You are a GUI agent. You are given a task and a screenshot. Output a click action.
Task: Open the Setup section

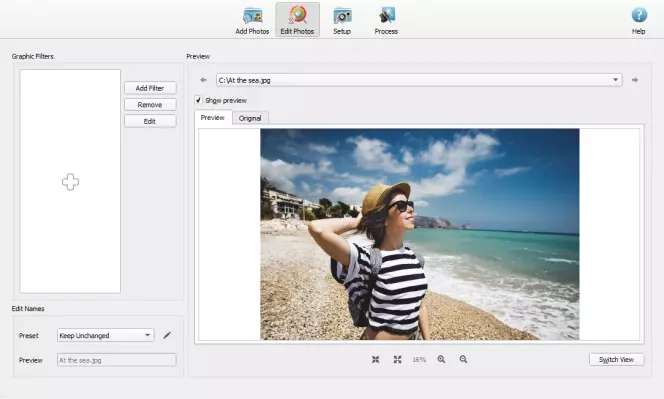pos(342,20)
